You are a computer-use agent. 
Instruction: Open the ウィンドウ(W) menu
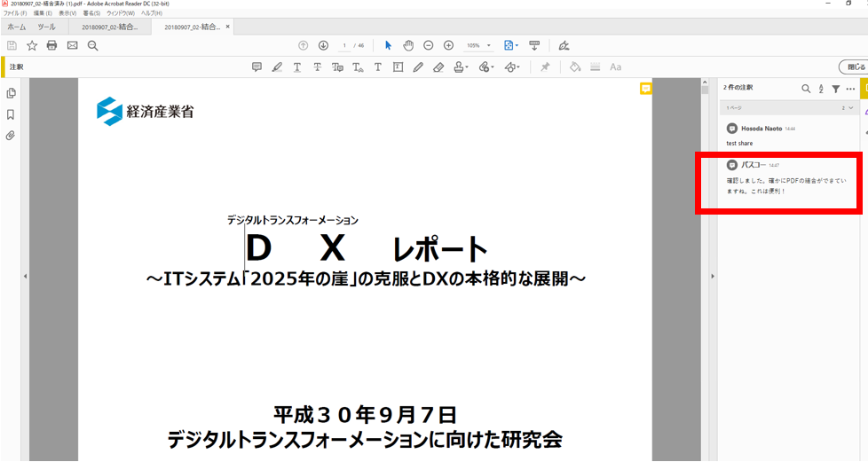click(121, 13)
